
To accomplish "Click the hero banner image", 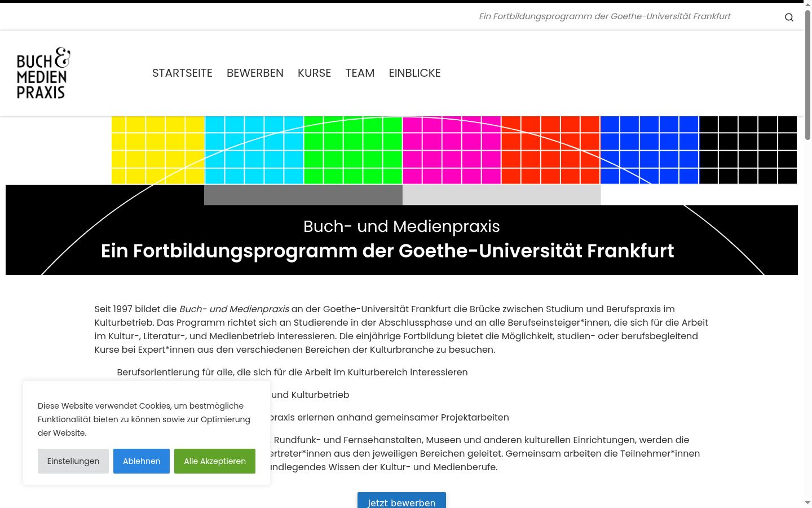I will (401, 195).
